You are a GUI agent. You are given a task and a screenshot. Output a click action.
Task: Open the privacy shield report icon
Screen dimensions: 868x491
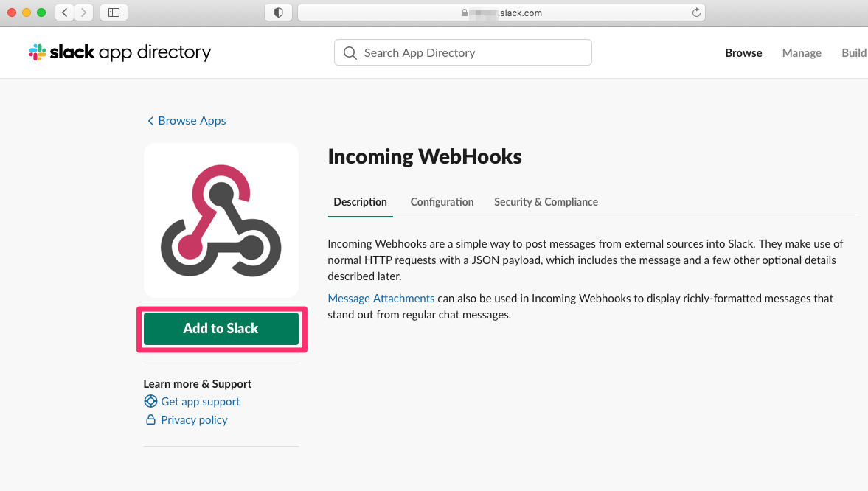(279, 13)
